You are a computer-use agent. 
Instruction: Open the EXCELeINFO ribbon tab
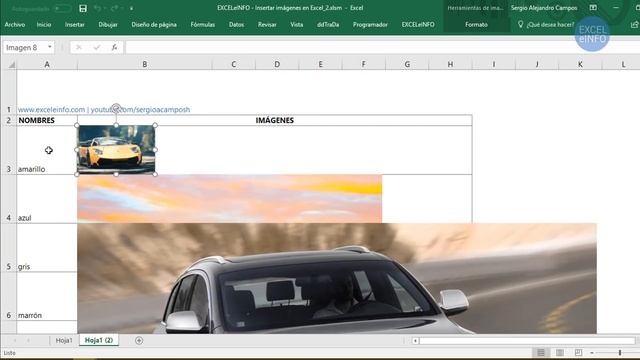[x=418, y=24]
